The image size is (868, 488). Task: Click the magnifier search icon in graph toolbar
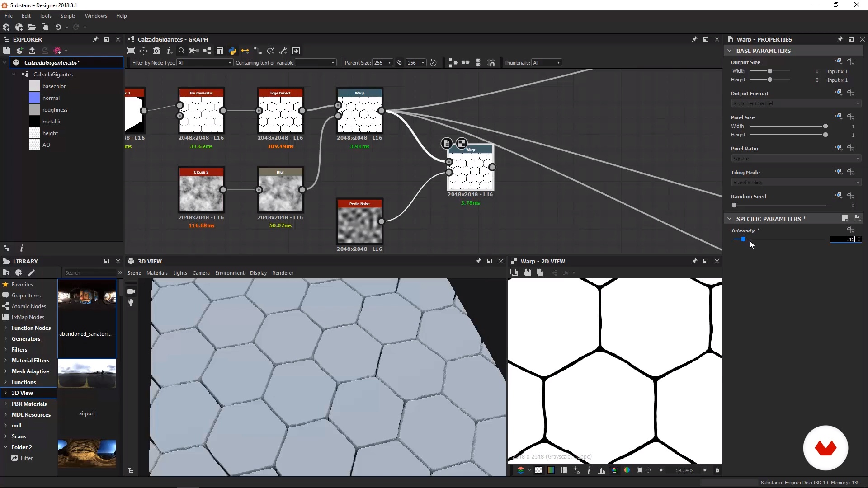(x=181, y=51)
